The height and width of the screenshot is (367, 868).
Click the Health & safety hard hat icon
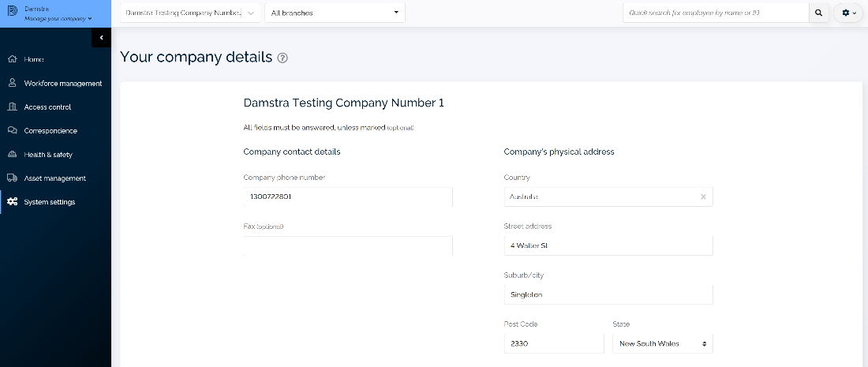click(x=12, y=155)
